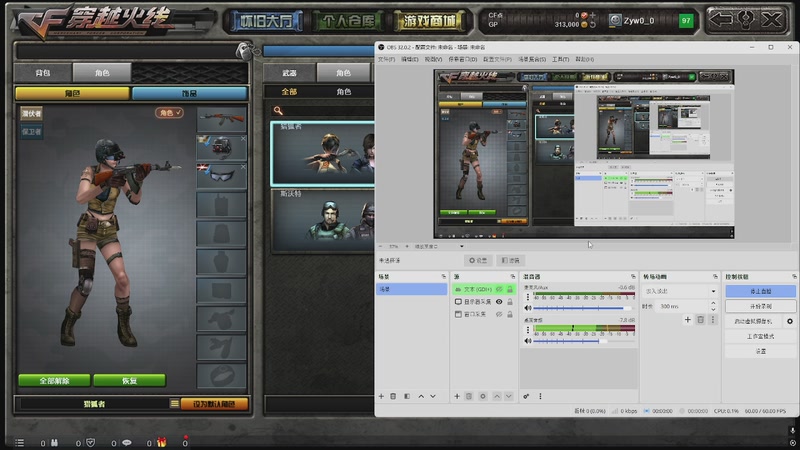This screenshot has width=800, height=450.
Task: Move scene up with the up arrow
Action: pyautogui.click(x=421, y=396)
